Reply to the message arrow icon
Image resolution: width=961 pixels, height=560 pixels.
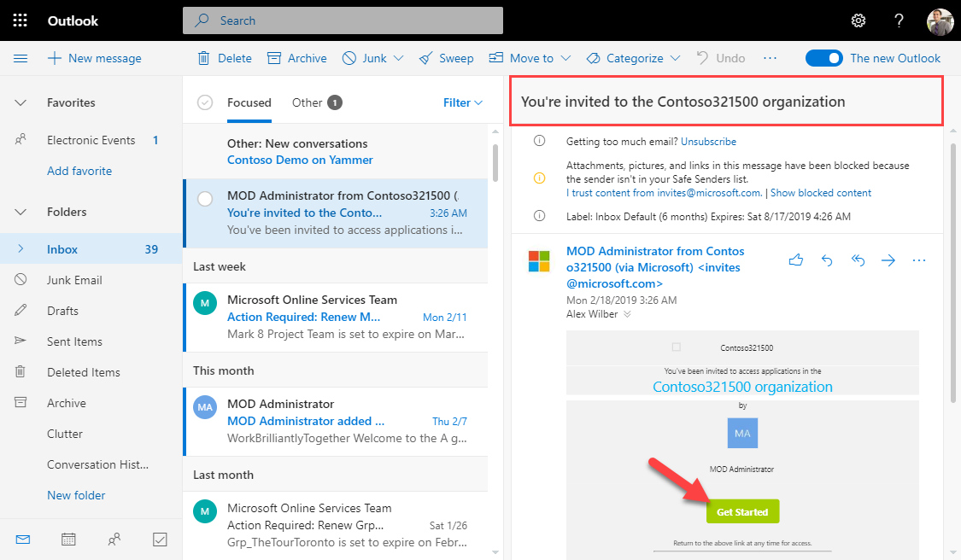click(x=827, y=260)
